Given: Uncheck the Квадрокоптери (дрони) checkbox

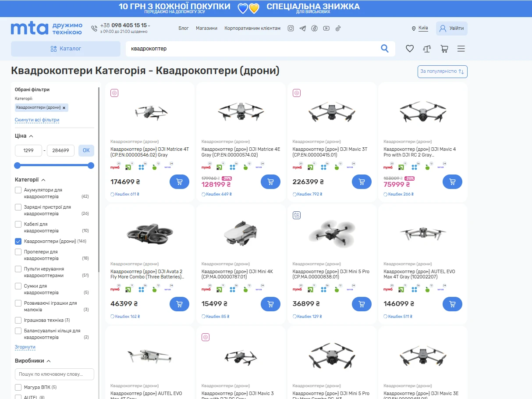Looking at the screenshot, I should pos(18,241).
